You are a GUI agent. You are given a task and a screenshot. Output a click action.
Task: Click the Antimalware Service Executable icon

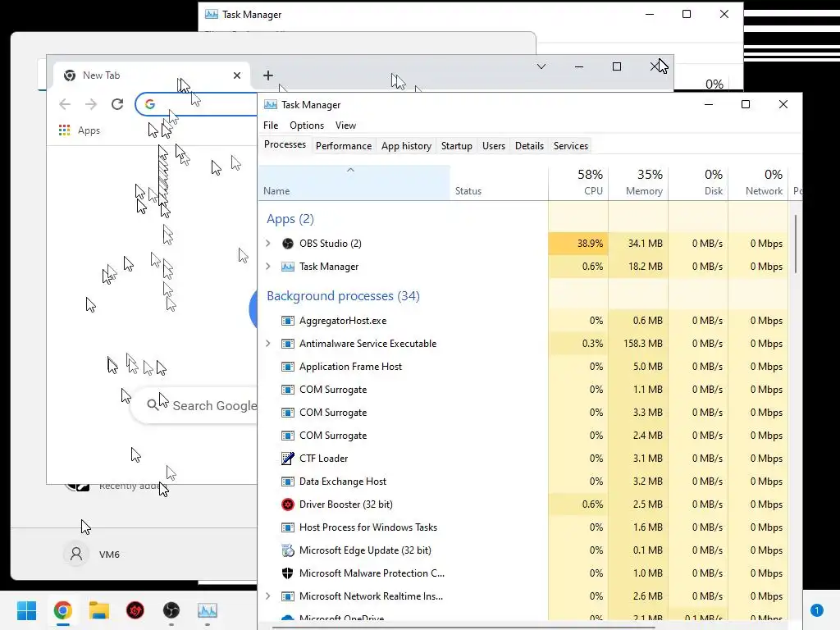point(288,344)
